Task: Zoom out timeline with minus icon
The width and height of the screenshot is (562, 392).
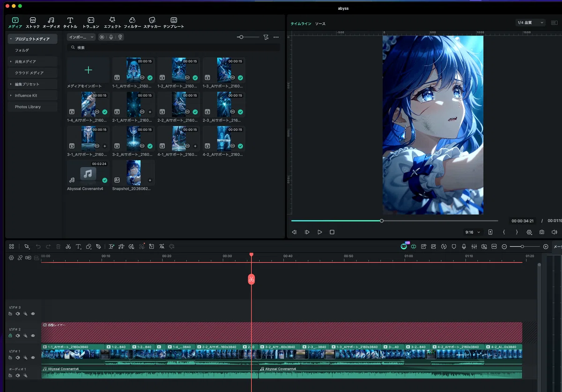Action: (504, 247)
